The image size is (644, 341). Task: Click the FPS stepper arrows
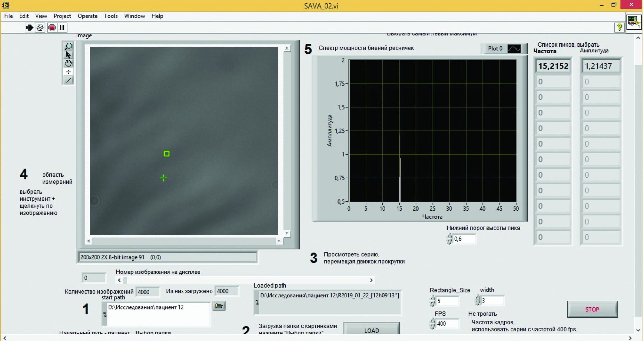pos(432,323)
